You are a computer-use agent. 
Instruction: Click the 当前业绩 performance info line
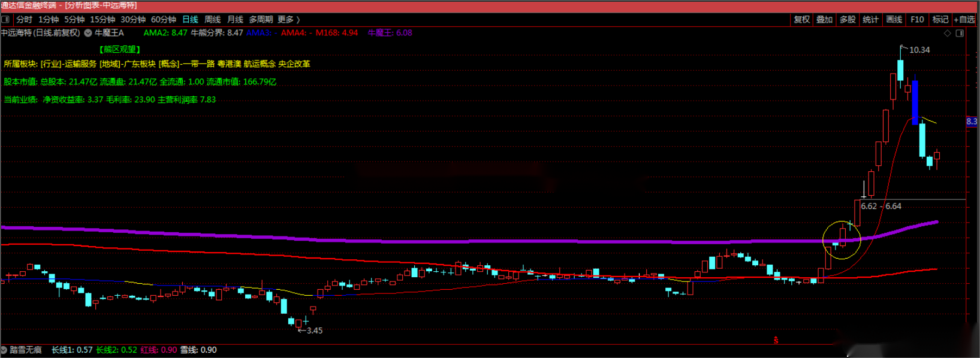pyautogui.click(x=110, y=99)
